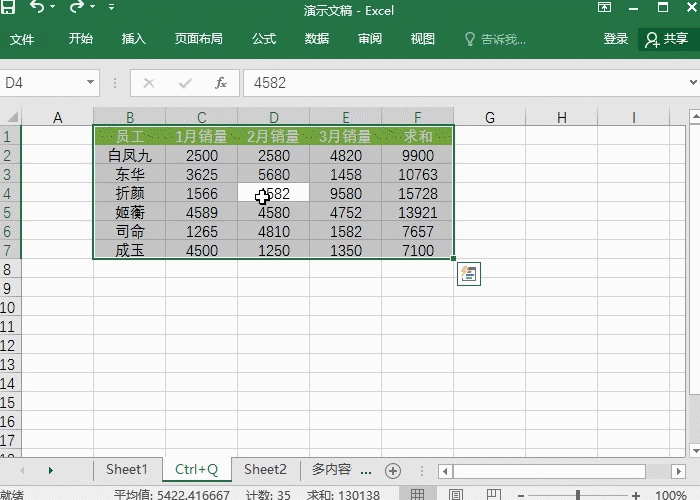This screenshot has width=700, height=500.
Task: Click horizontal scrollbar right arrow
Action: pyautogui.click(x=679, y=471)
